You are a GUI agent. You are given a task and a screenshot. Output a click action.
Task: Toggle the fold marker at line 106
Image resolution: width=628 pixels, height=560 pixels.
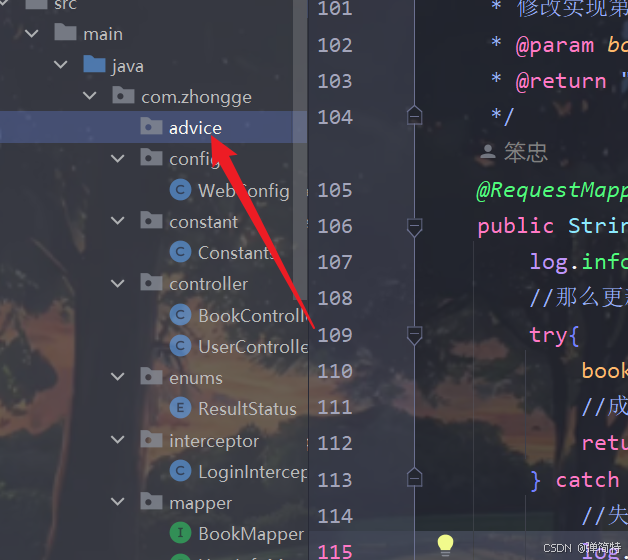click(x=415, y=227)
